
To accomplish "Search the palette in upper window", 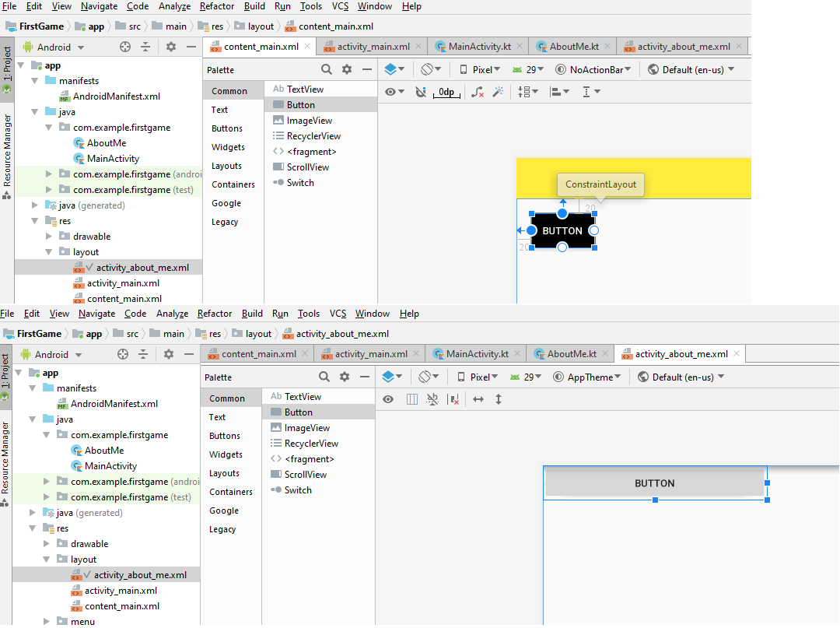I will click(326, 70).
